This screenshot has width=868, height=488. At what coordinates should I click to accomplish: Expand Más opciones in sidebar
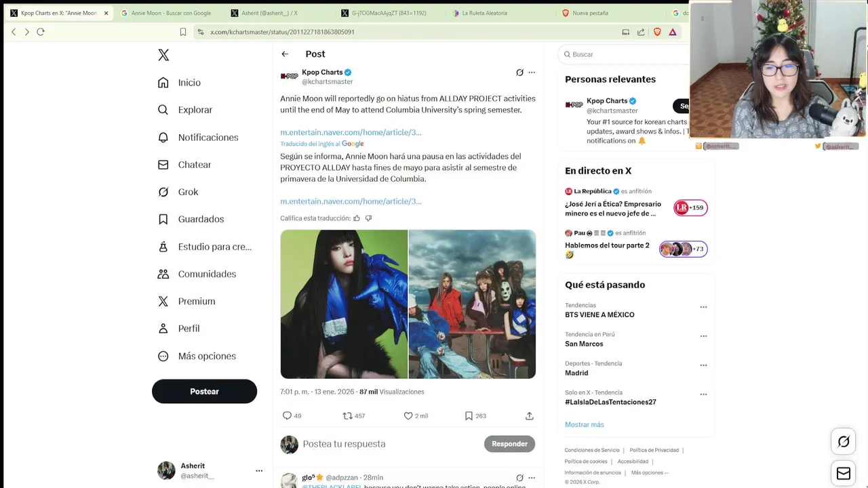tap(197, 356)
